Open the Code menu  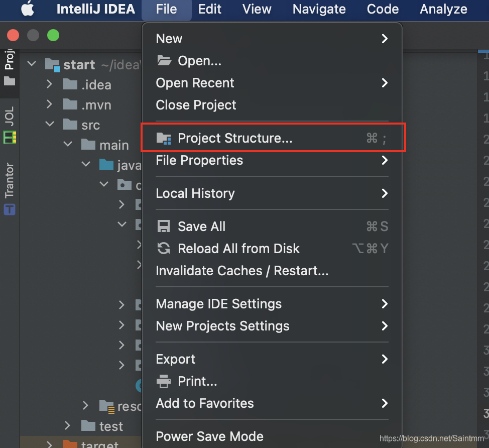point(383,9)
